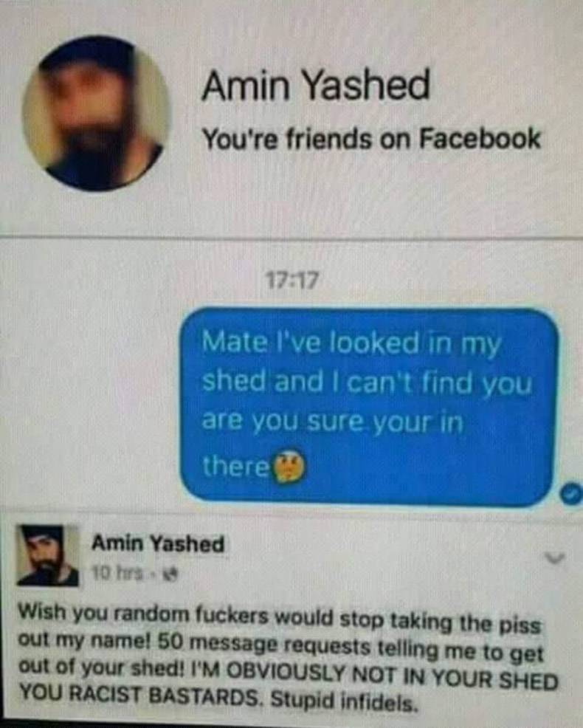The width and height of the screenshot is (583, 728).
Task: Open Amin Yashed's large circular profile photo
Action: pos(97,114)
